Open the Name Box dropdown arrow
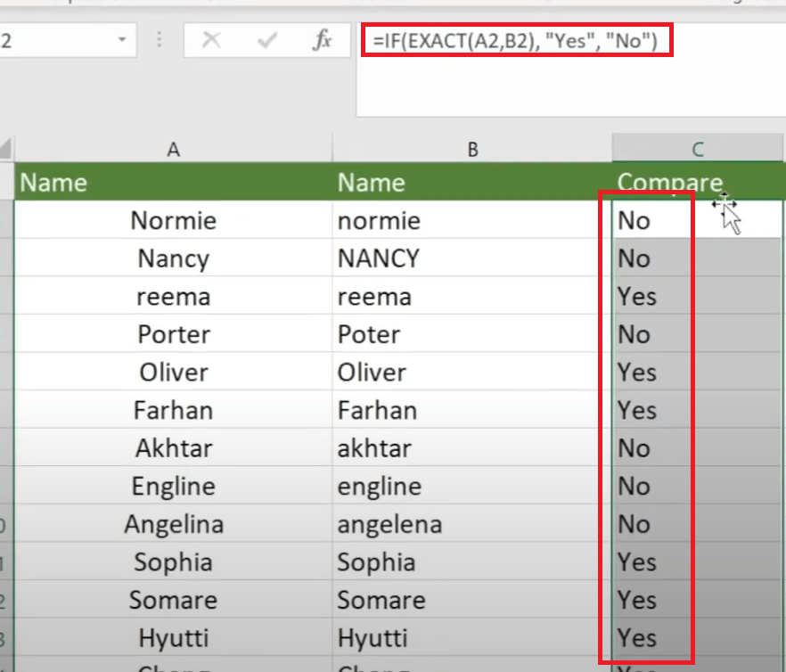 click(x=121, y=40)
